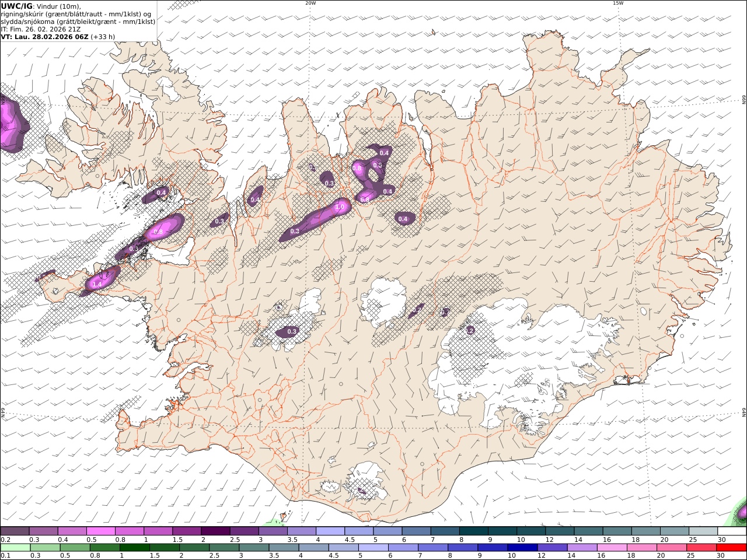
Task: Select the light pink 16 swatch in lower legend
Action: click(611, 548)
